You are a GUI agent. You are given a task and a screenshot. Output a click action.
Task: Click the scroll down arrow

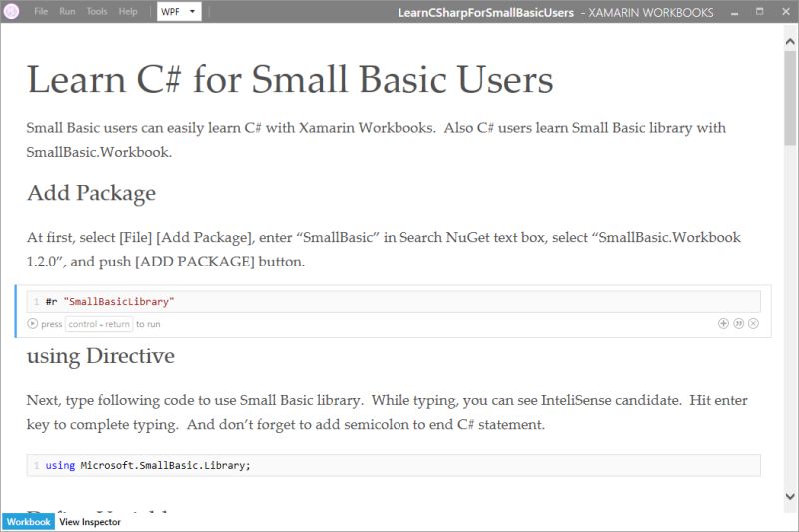pos(790,496)
